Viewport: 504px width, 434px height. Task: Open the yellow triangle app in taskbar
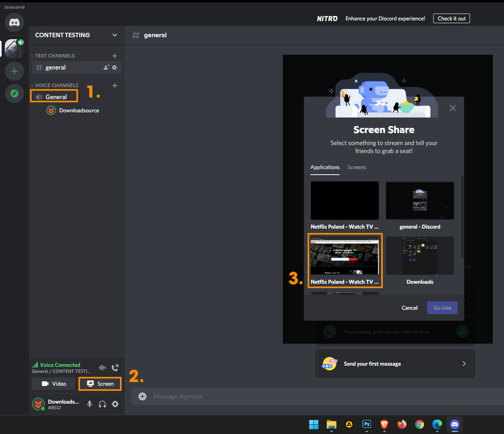[x=349, y=424]
